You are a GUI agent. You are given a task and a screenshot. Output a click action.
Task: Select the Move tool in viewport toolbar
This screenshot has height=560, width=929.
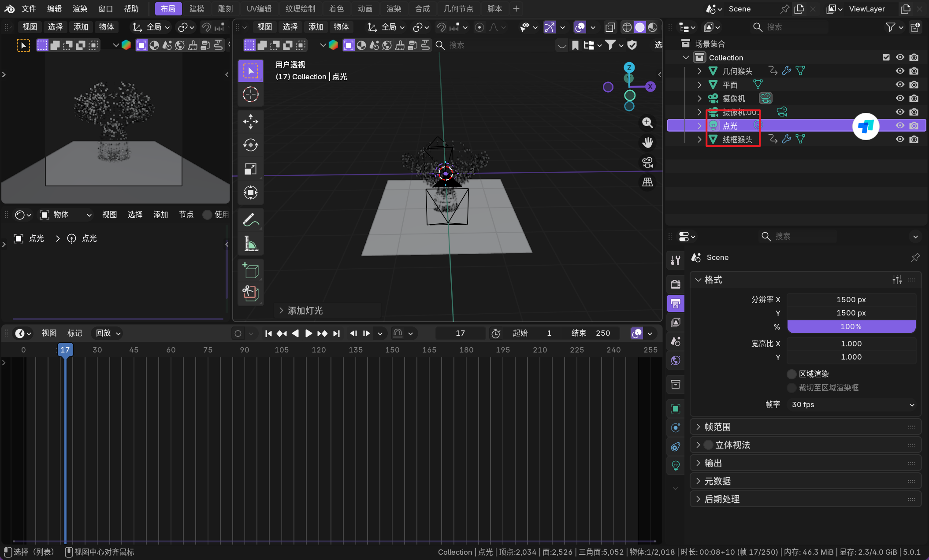click(250, 122)
